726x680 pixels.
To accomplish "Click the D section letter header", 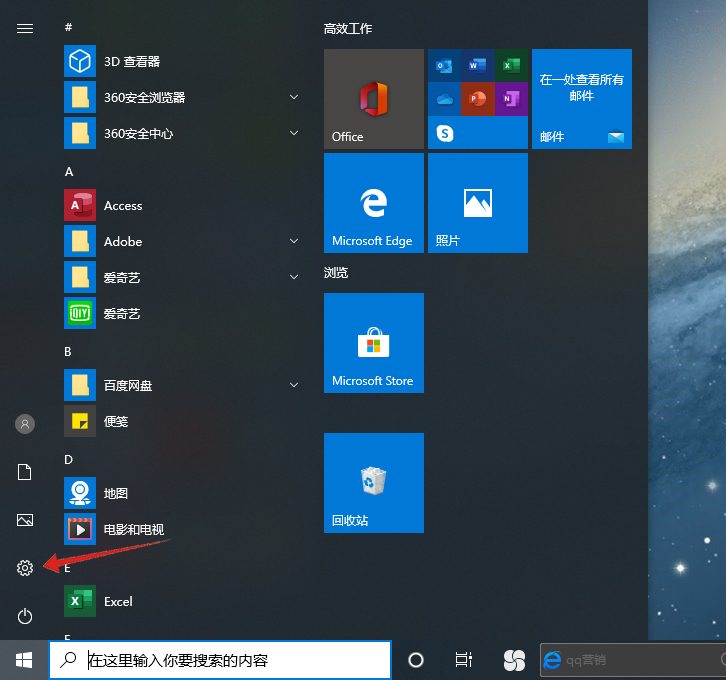I will coord(69,460).
